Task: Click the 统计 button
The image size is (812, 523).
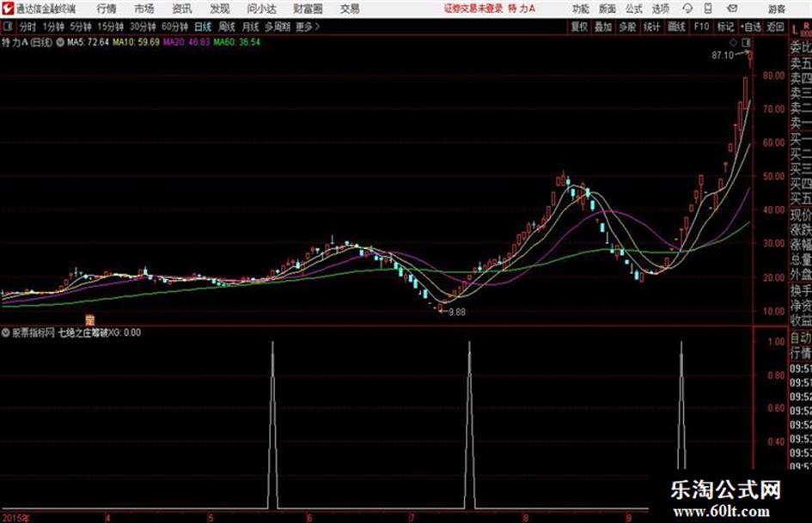Action: [651, 27]
